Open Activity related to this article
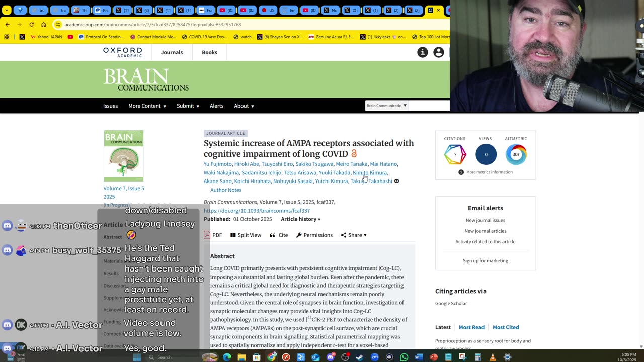The height and width of the screenshot is (362, 644). pyautogui.click(x=485, y=242)
